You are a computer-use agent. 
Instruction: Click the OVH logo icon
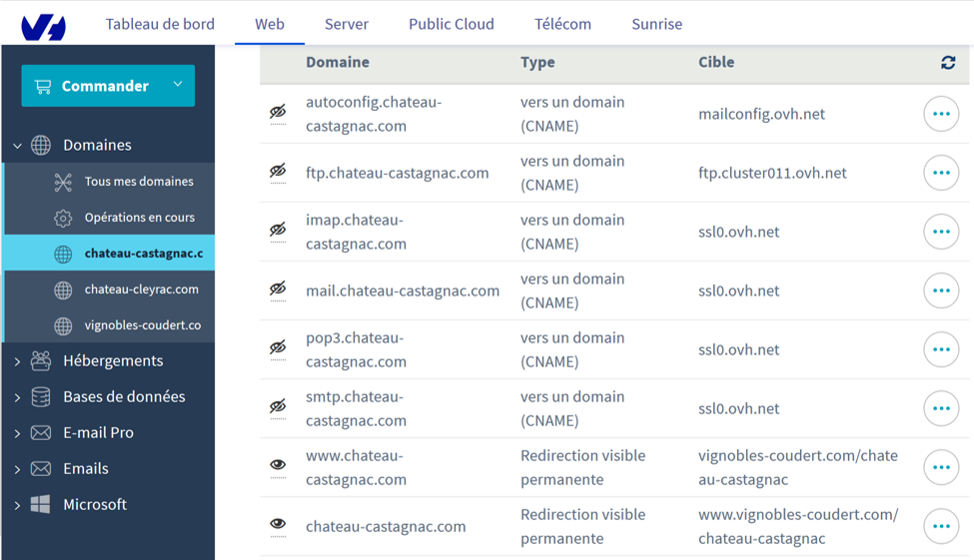pos(44,26)
